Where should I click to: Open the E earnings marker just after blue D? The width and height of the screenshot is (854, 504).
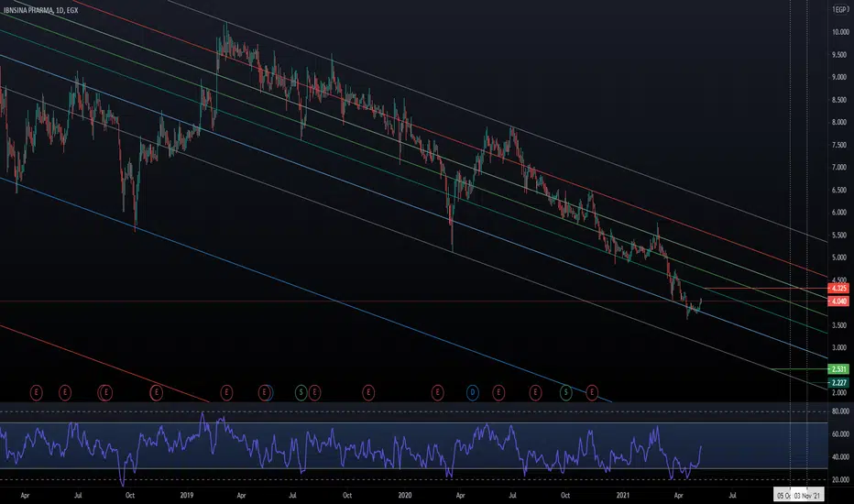pos(498,392)
